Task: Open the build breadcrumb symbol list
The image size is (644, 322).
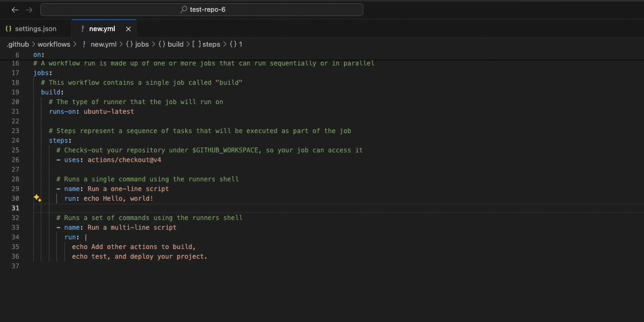Action: tap(175, 45)
